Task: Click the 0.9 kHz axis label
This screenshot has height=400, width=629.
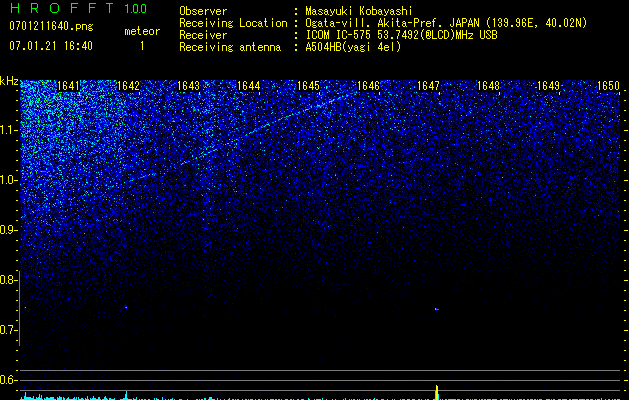Action: (9, 230)
